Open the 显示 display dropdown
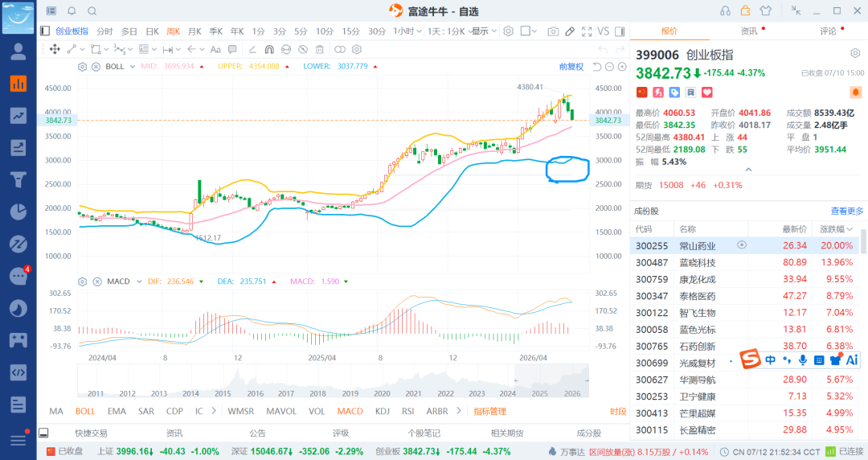Viewport: 868px width, 460px height. click(485, 31)
